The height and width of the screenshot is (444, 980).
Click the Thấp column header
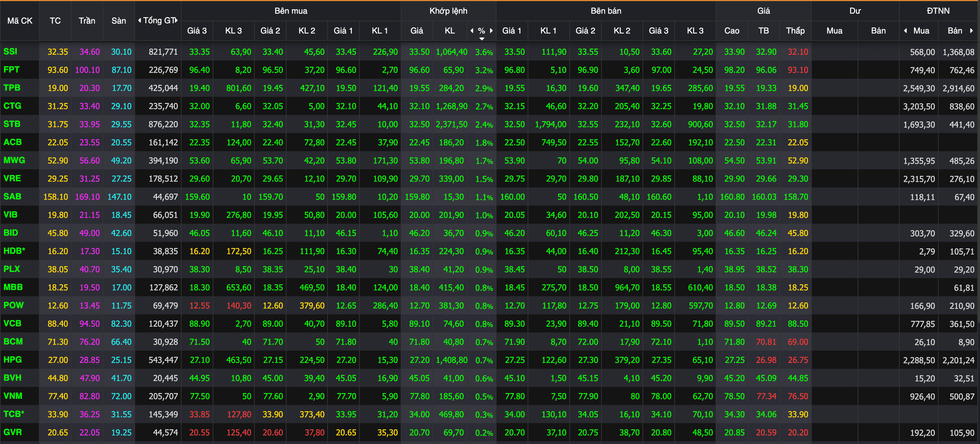pyautogui.click(x=795, y=31)
